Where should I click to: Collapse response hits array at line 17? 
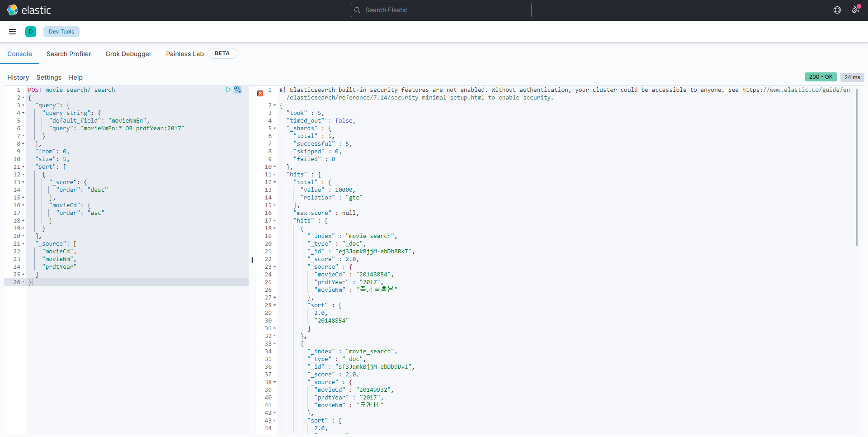[x=274, y=221]
